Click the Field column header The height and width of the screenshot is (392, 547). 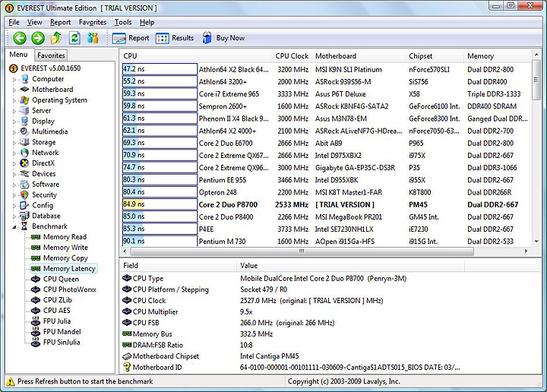tap(178, 266)
